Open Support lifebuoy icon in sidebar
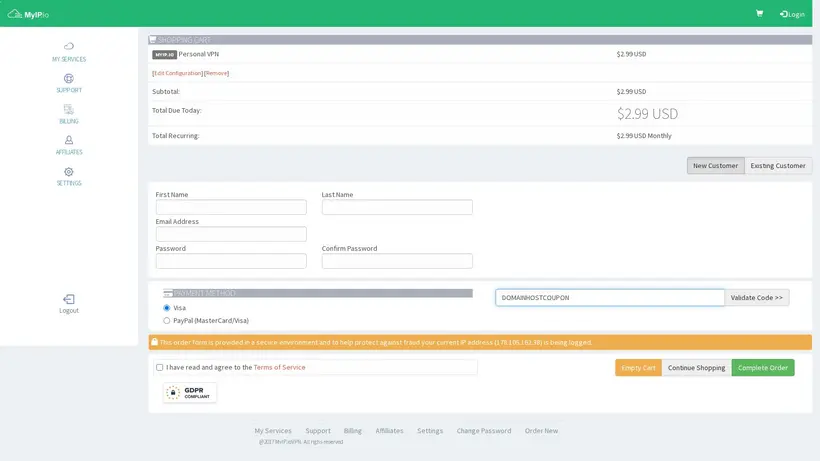 [69, 78]
